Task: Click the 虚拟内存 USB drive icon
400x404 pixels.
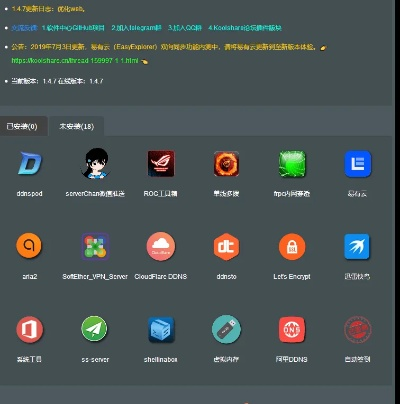Action: pos(226,329)
